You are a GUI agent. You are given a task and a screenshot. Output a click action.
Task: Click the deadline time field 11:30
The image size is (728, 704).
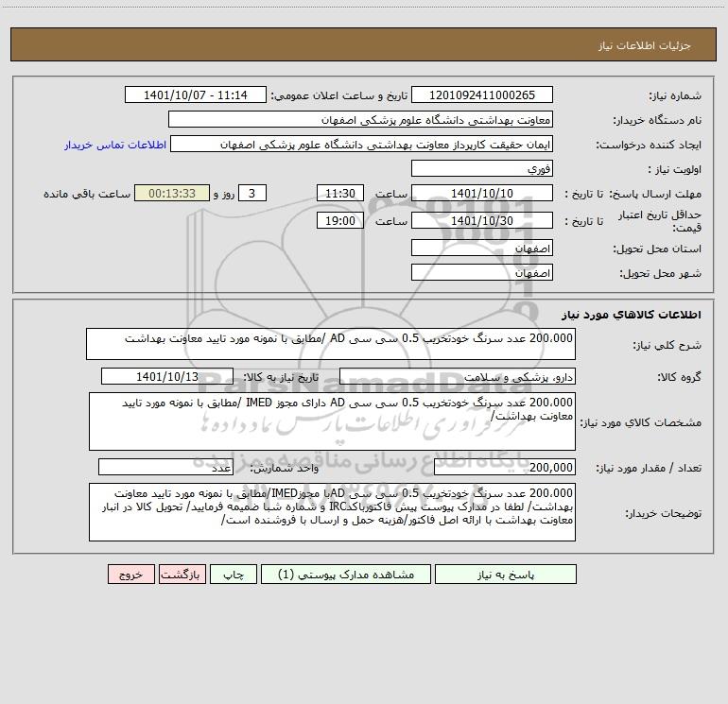pos(339,193)
